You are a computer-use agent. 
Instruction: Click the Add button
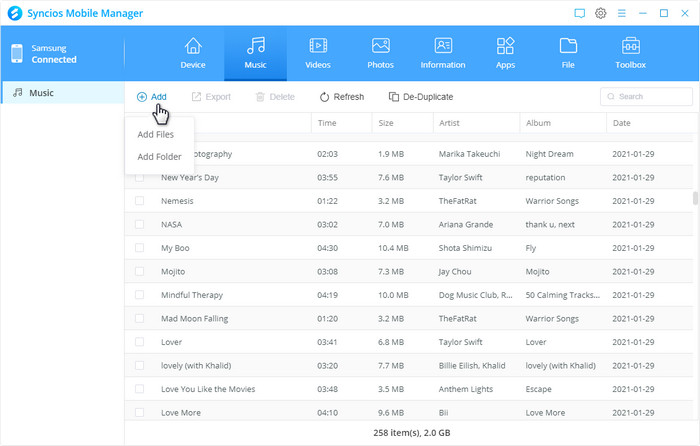(x=152, y=97)
